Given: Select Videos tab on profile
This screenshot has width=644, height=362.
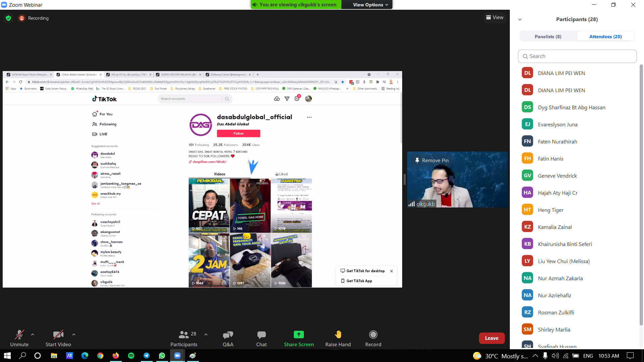Looking at the screenshot, I should pyautogui.click(x=220, y=174).
